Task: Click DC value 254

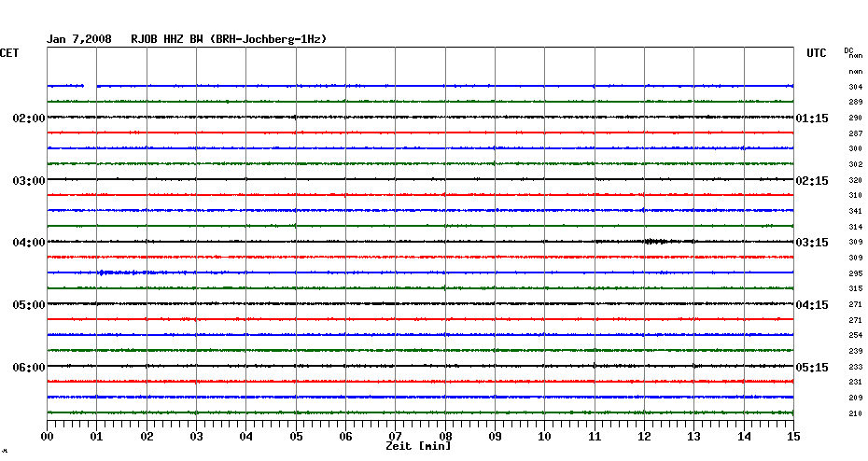Action: click(855, 335)
